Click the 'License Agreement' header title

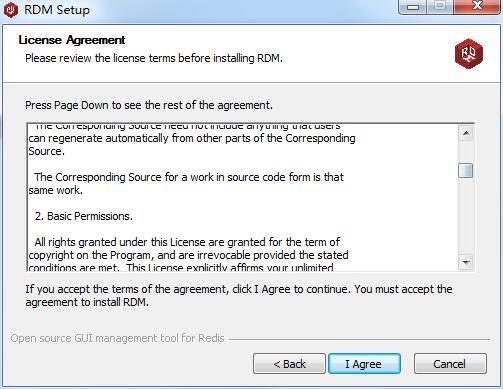click(72, 40)
